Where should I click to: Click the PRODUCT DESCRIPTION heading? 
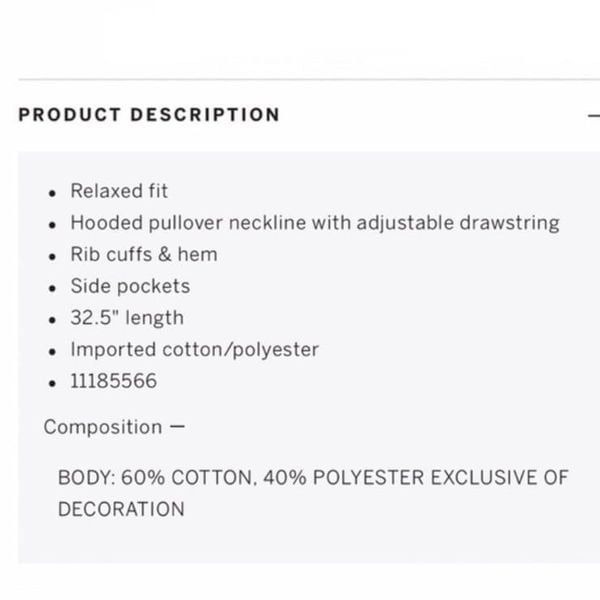tap(149, 115)
